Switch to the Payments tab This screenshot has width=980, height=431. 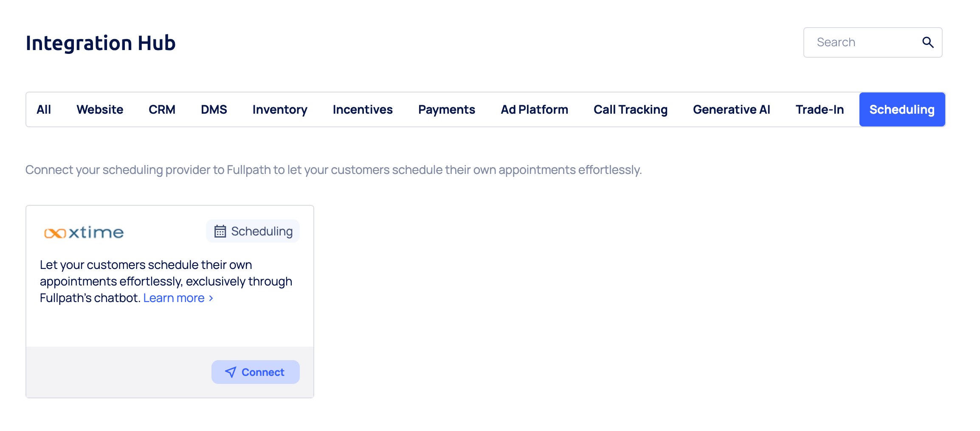pos(447,109)
